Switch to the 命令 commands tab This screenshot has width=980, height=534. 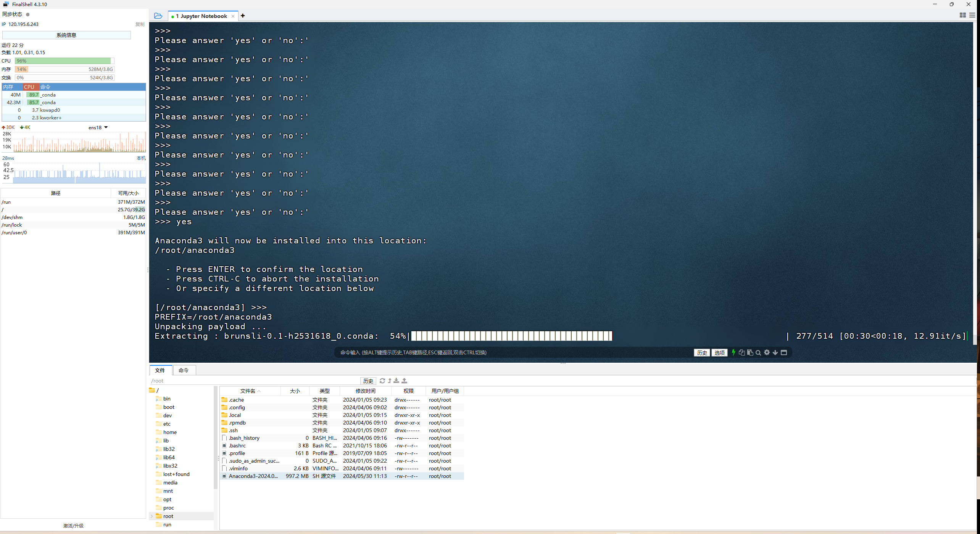point(184,370)
